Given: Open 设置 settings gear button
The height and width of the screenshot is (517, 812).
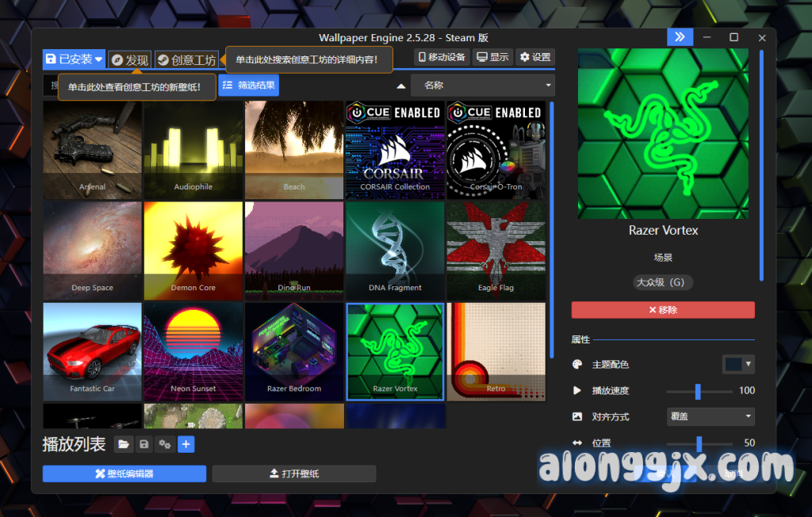Looking at the screenshot, I should (535, 57).
